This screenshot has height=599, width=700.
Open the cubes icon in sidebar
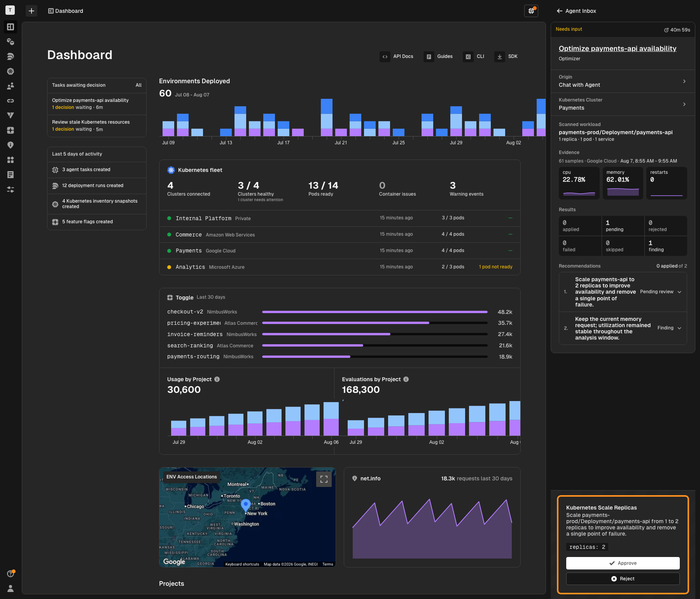pos(10,42)
